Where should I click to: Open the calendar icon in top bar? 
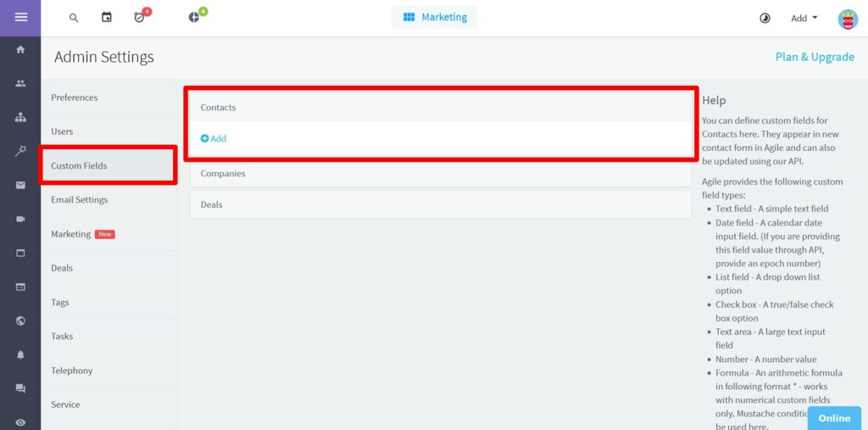(x=107, y=18)
